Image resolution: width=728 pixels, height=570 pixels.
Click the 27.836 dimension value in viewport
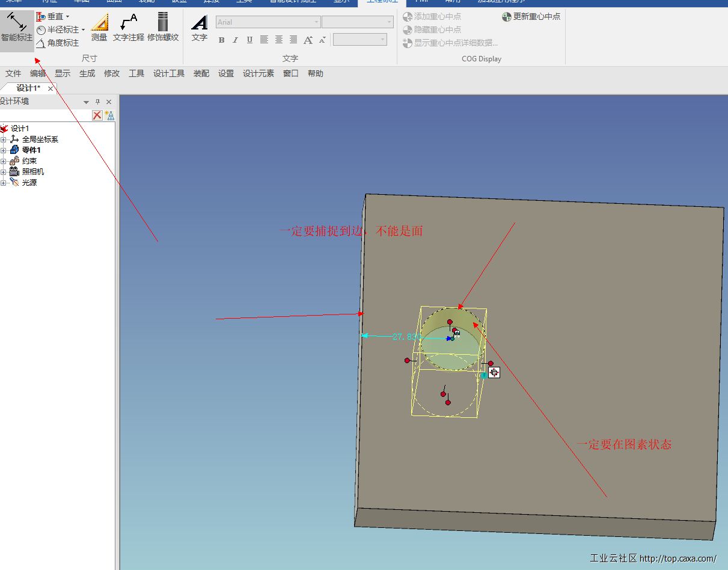406,337
